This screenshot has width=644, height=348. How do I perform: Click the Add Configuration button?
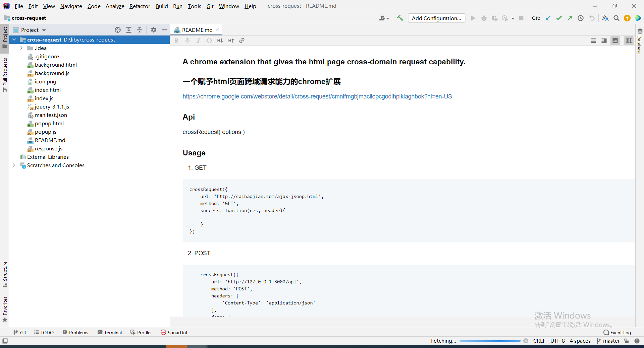click(436, 18)
